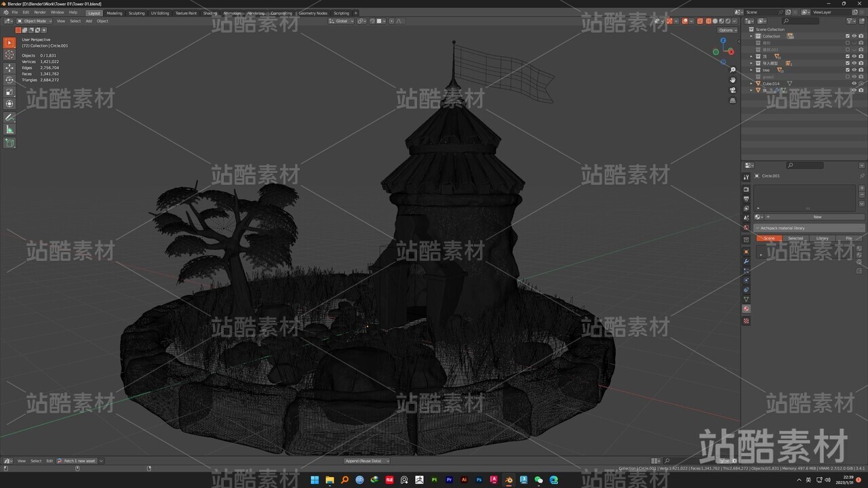The image size is (868, 488).
Task: Exclude Collection using its checkbox
Action: pos(847,36)
